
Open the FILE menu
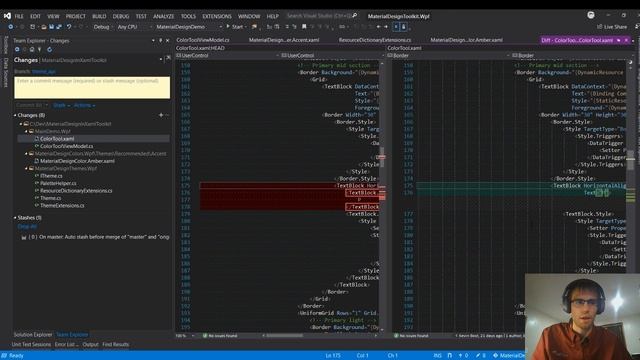point(19,16)
